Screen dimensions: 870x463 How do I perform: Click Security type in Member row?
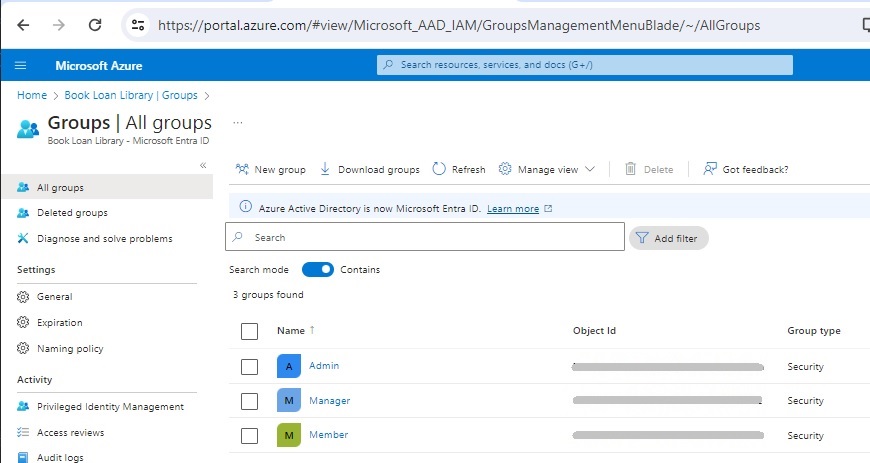tap(805, 436)
